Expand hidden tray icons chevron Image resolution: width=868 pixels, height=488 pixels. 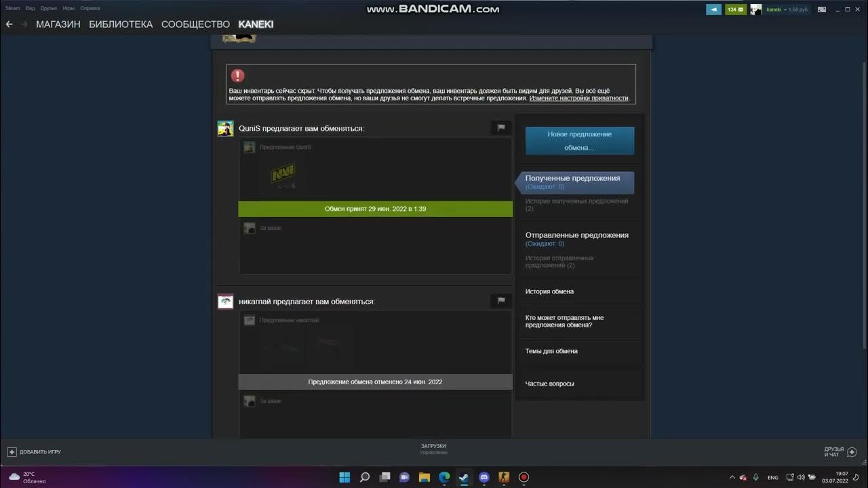tap(732, 477)
